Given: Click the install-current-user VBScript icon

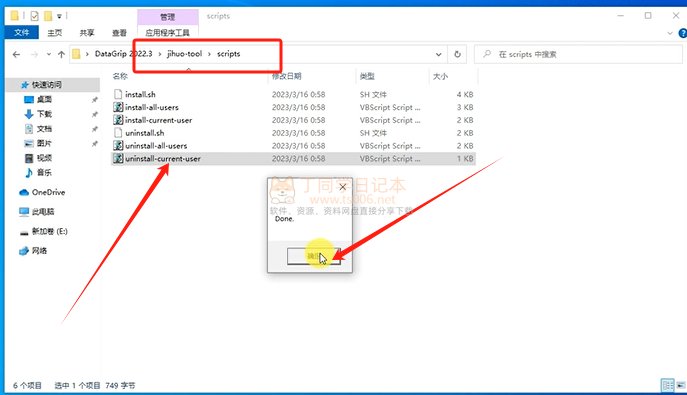Looking at the screenshot, I should pos(118,120).
